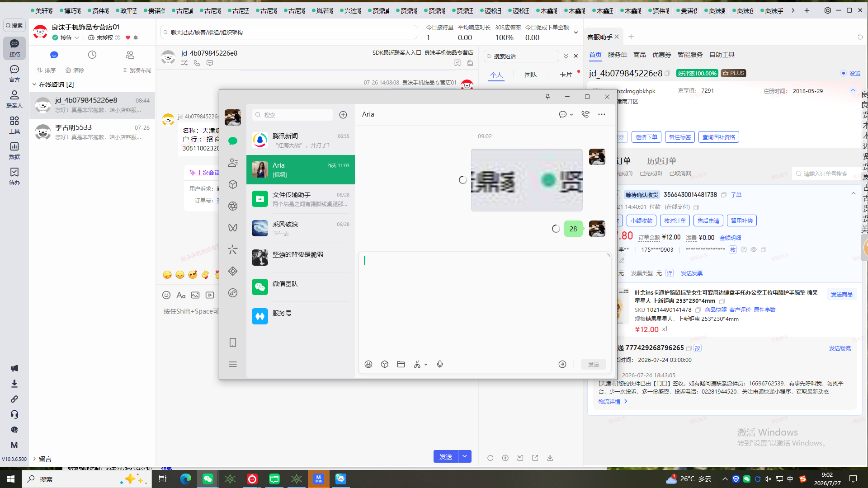Open more options for Aria chat
The height and width of the screenshot is (488, 868).
(602, 114)
